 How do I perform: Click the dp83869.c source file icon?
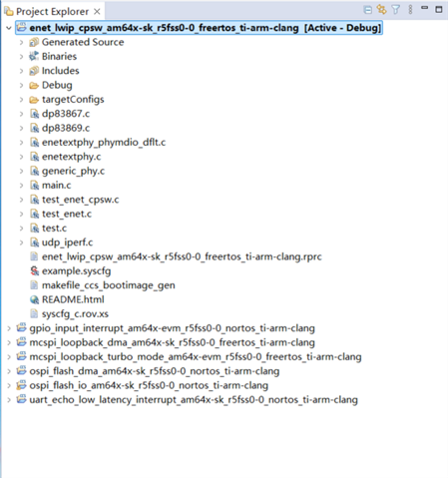pyautogui.click(x=35, y=128)
